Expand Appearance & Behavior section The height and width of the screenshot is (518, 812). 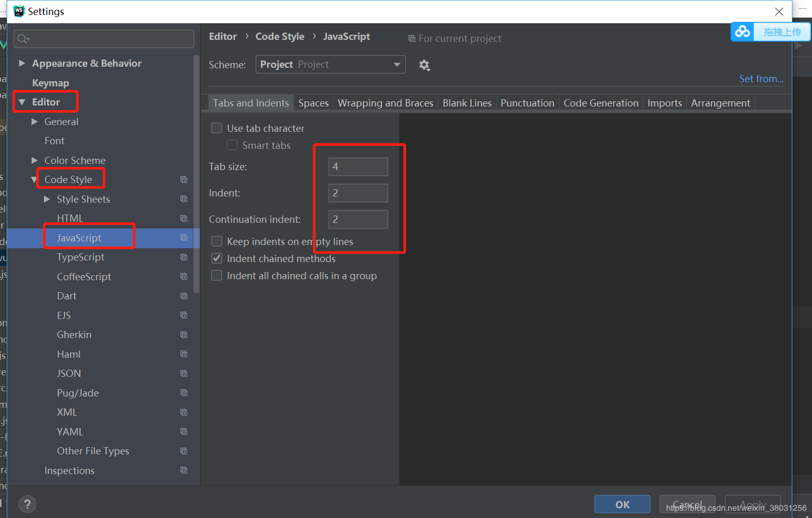(x=22, y=63)
